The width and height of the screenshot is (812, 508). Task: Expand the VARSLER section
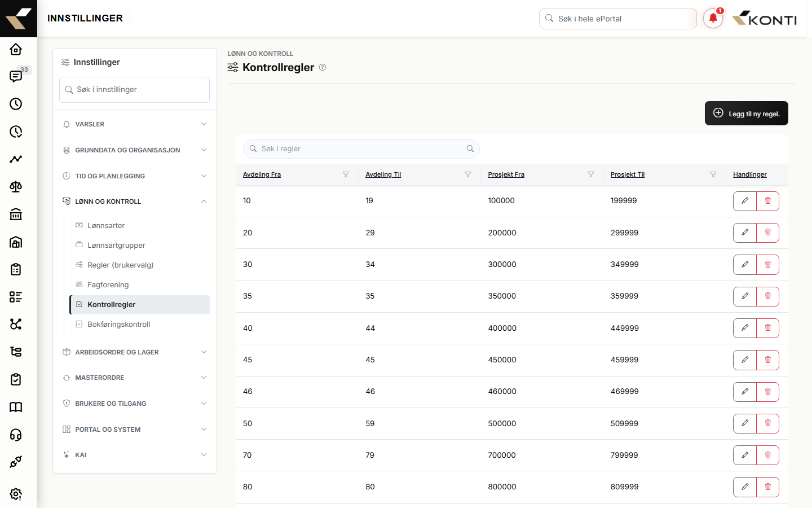(135, 124)
